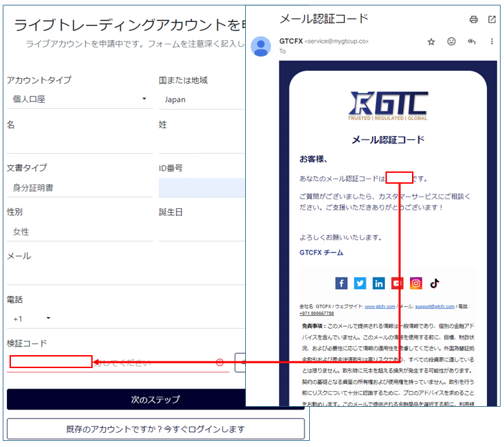504x447 pixels.
Task: Click the メール email input field
Action: (126, 275)
